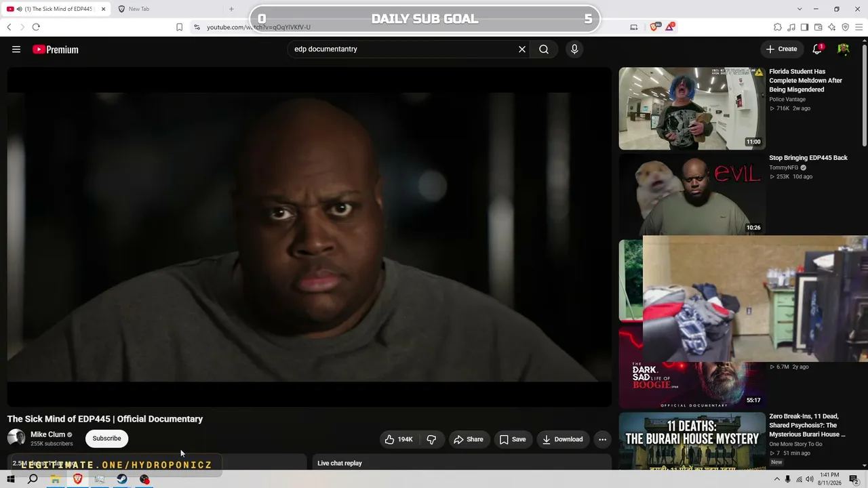This screenshot has width=868, height=488.
Task: Open the Brave Wallet icon
Action: tap(818, 27)
